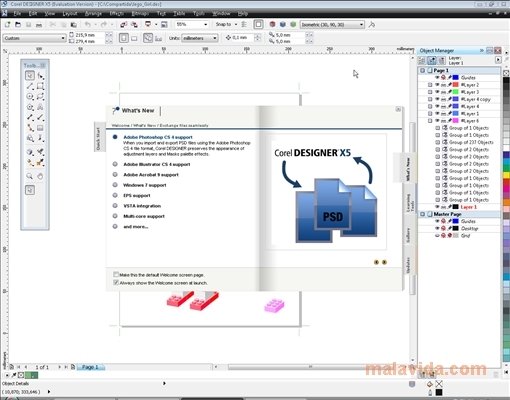Open the Units millimeters dropdown

coord(214,38)
